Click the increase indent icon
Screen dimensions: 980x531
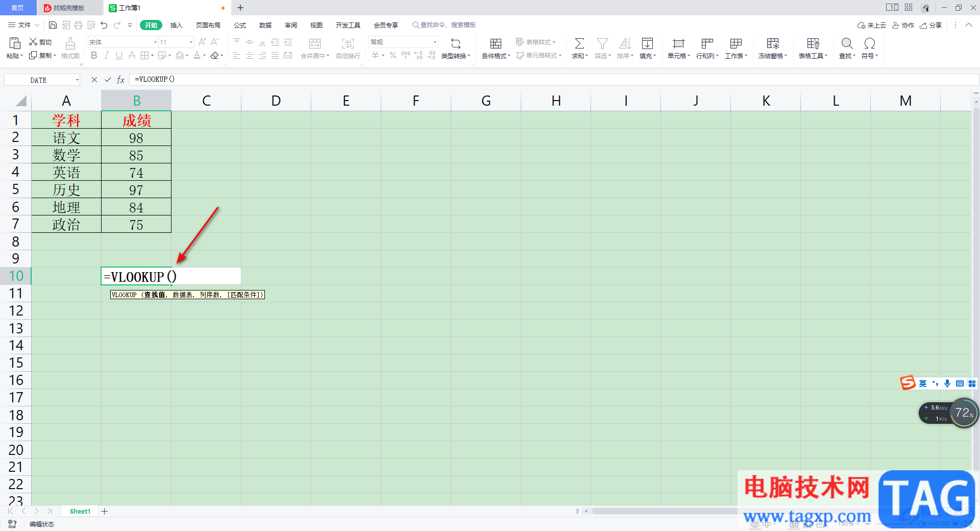click(288, 42)
